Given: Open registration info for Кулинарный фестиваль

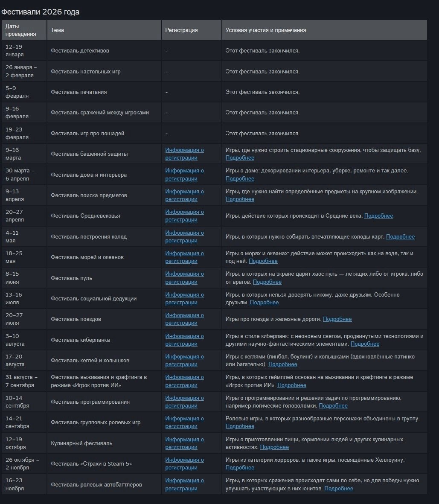Looking at the screenshot, I should click(x=184, y=443).
